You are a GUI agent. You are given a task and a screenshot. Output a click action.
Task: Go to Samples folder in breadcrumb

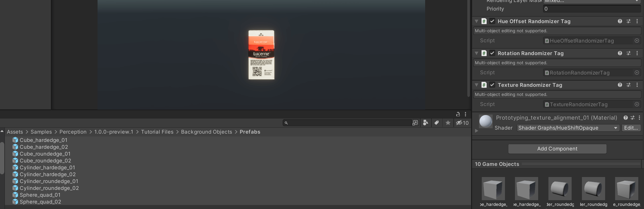tap(41, 132)
